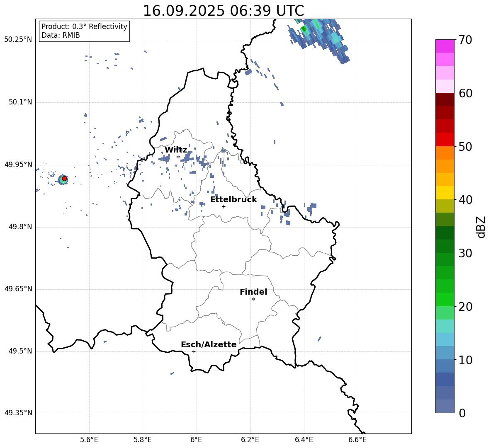
Task: Click the Ettelbruck location cross marker
Action: [x=224, y=206]
